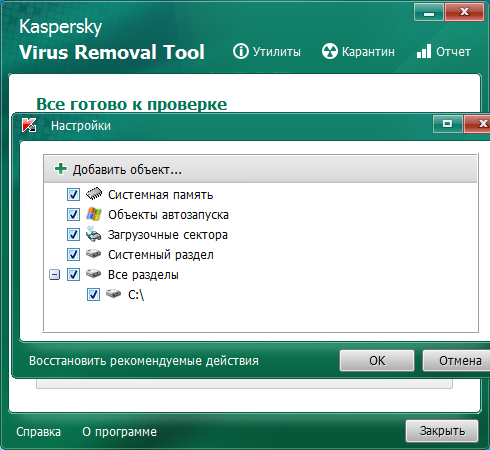The width and height of the screenshot is (490, 450).
Task: Select the C:\ drive row label
Action: click(x=136, y=295)
